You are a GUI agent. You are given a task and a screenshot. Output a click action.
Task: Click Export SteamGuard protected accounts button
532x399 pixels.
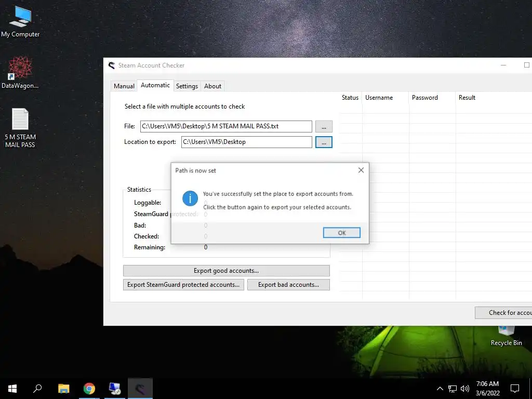point(183,285)
